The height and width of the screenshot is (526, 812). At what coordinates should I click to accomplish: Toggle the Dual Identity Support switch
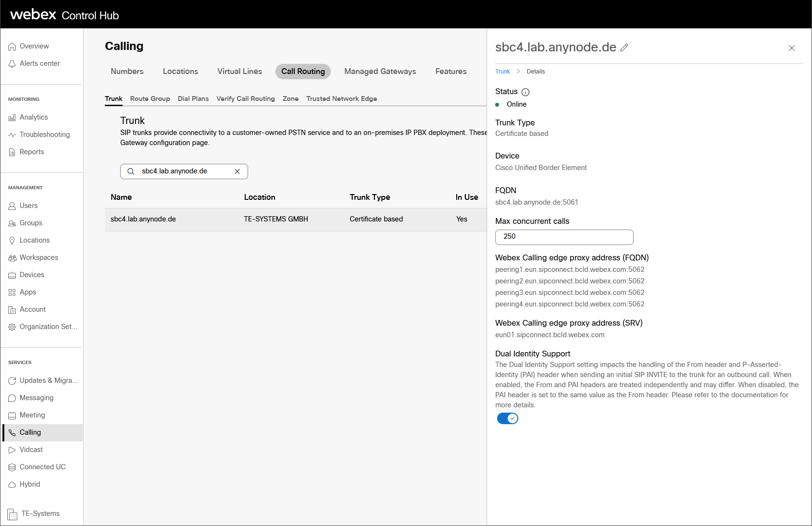point(507,418)
